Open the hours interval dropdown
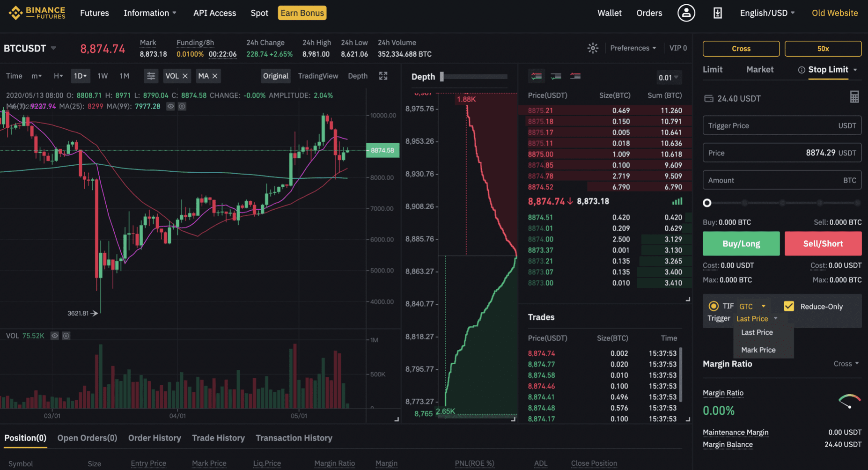Image resolution: width=868 pixels, height=470 pixels. point(58,76)
